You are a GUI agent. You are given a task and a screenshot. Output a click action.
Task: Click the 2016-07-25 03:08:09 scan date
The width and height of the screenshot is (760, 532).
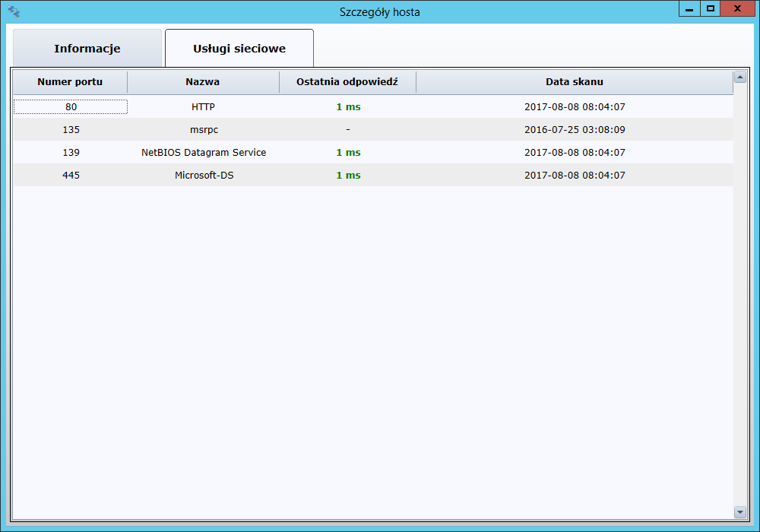pyautogui.click(x=575, y=130)
